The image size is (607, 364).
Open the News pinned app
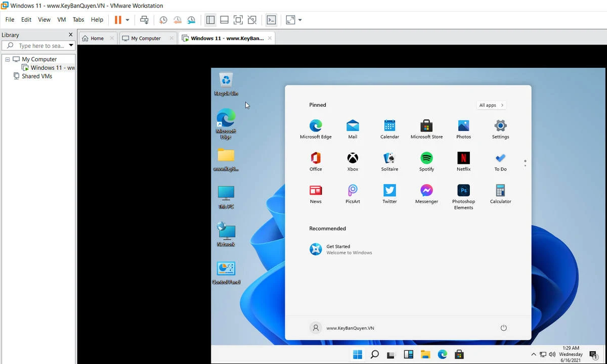point(316,194)
